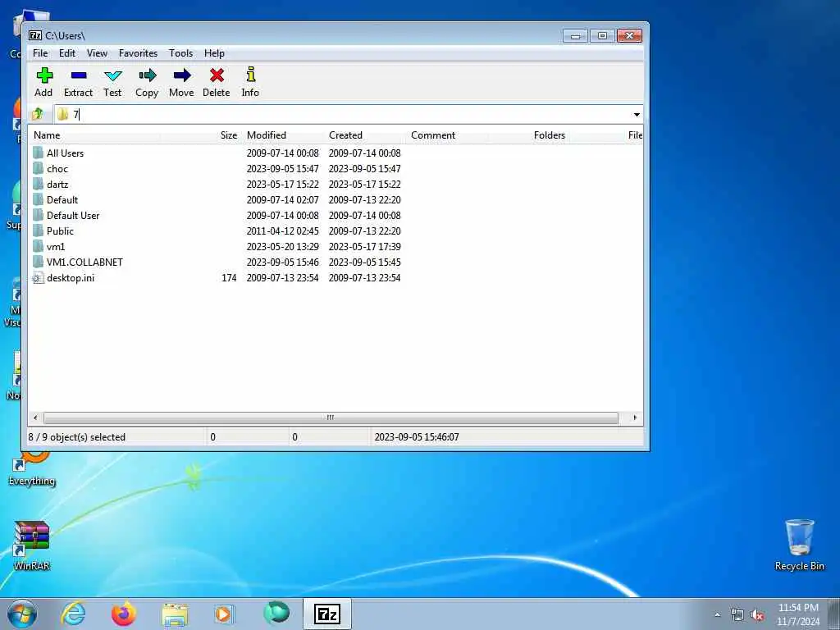The image size is (840, 630).
Task: Sort by the Modified column header
Action: [283, 135]
